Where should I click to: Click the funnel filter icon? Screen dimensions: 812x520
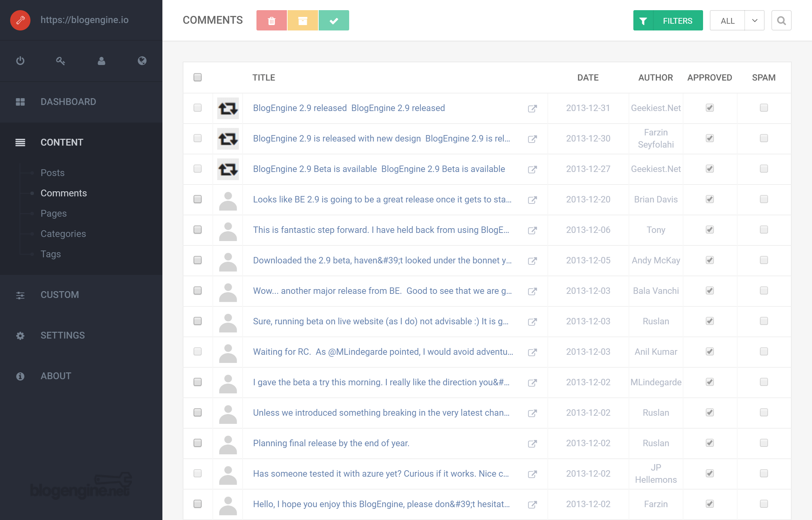pyautogui.click(x=643, y=20)
